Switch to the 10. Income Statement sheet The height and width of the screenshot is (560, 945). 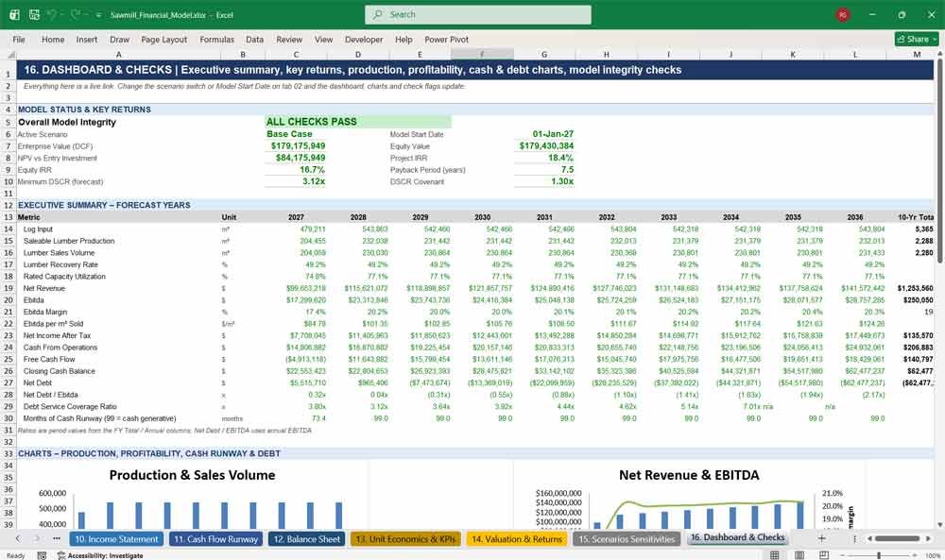pyautogui.click(x=116, y=539)
